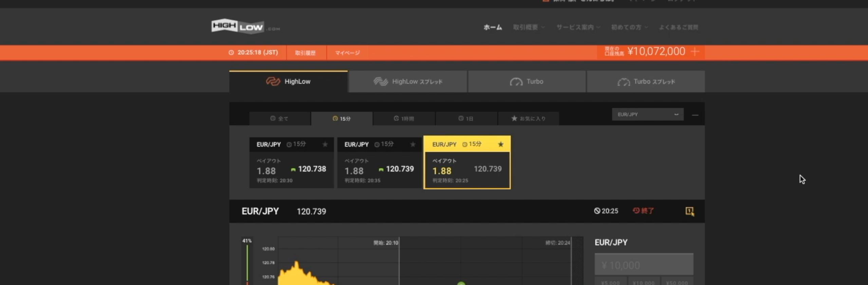Click the plus icon beside account balance

pos(695,52)
